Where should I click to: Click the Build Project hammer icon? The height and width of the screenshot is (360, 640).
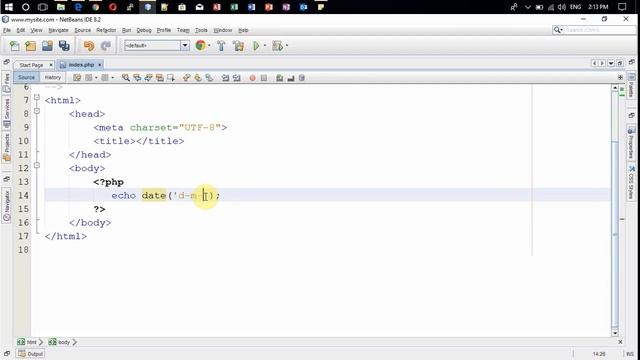click(x=221, y=46)
